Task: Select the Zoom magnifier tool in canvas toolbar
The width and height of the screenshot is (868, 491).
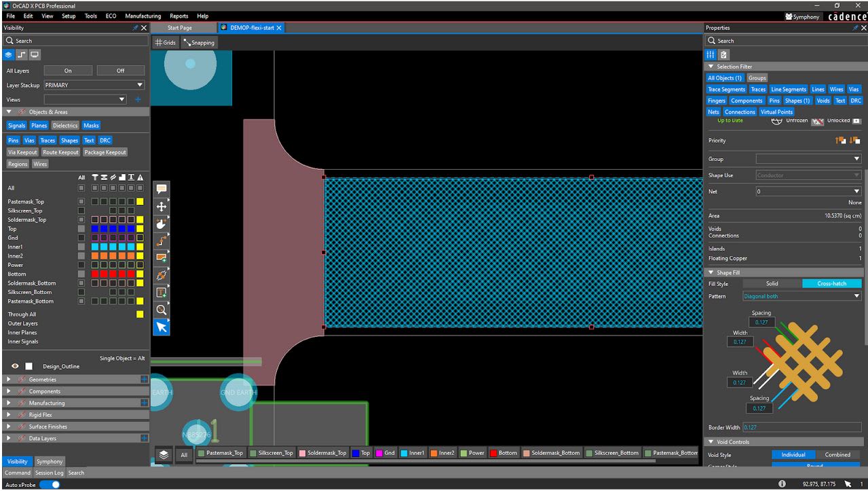Action: click(162, 310)
